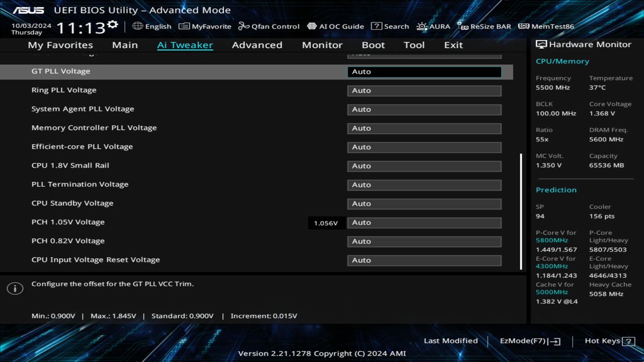Open the Boot menu tab
644x362 pixels.
[373, 45]
